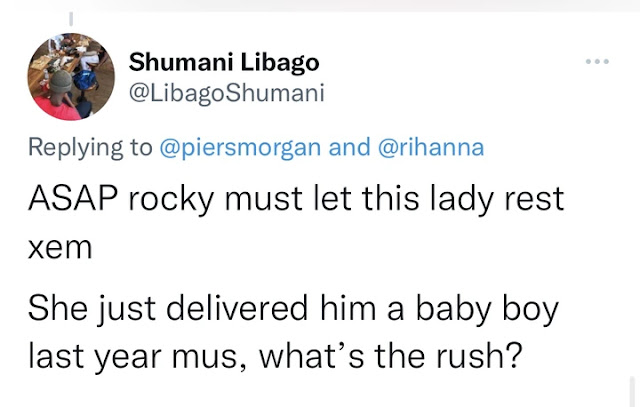The image size is (640, 407).
Task: Click the word "rest" in the tweet
Action: pyautogui.click(x=534, y=197)
